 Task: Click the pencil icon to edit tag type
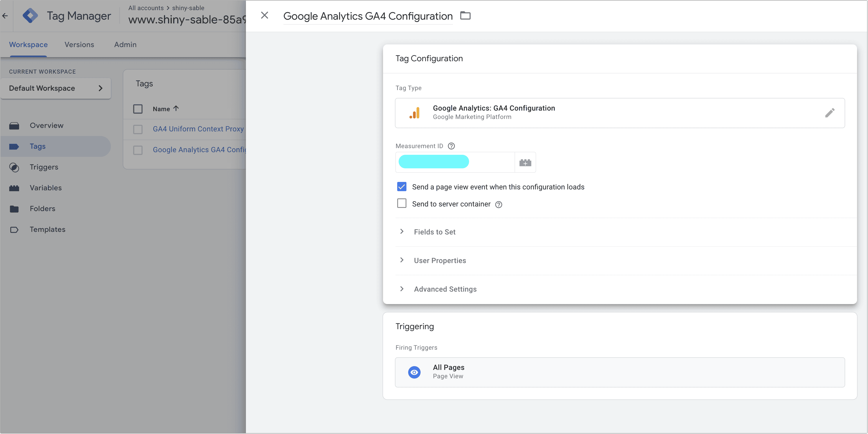click(830, 113)
